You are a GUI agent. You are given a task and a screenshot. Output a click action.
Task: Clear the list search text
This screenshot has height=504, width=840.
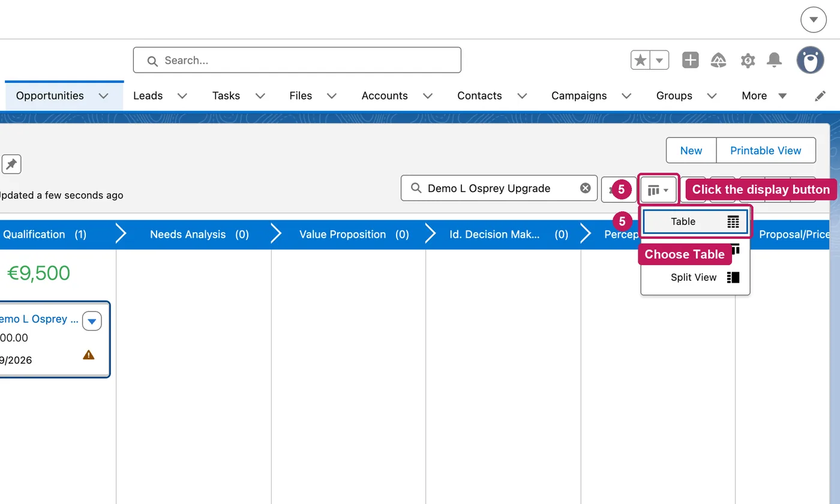click(586, 188)
